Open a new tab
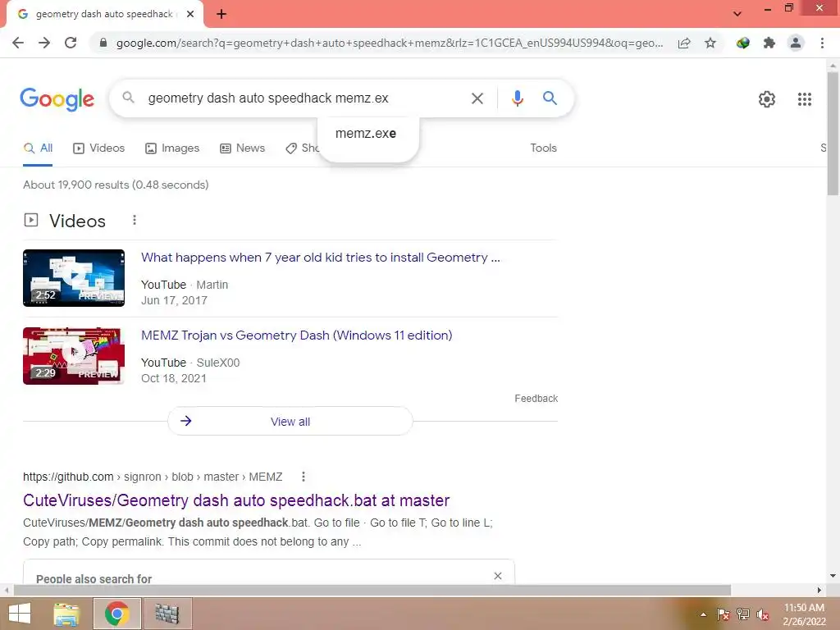 tap(221, 14)
